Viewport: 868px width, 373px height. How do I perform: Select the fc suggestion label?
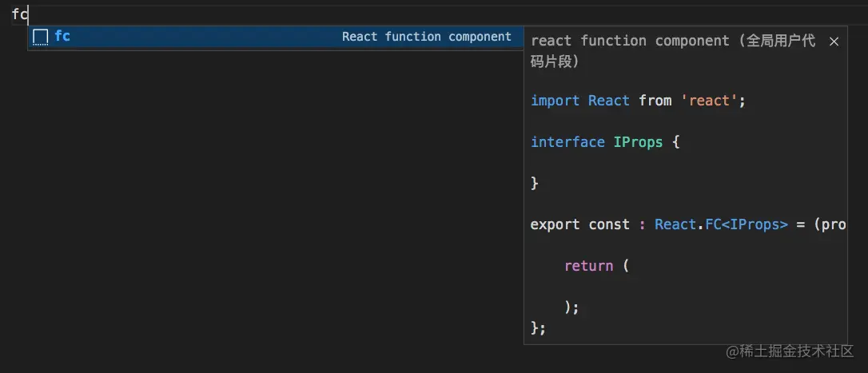pyautogui.click(x=62, y=37)
